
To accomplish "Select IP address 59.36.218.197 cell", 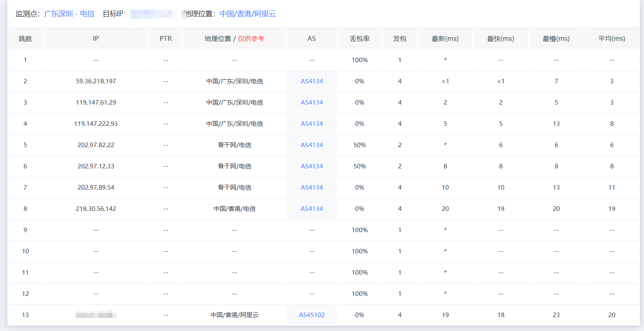I will [x=96, y=81].
